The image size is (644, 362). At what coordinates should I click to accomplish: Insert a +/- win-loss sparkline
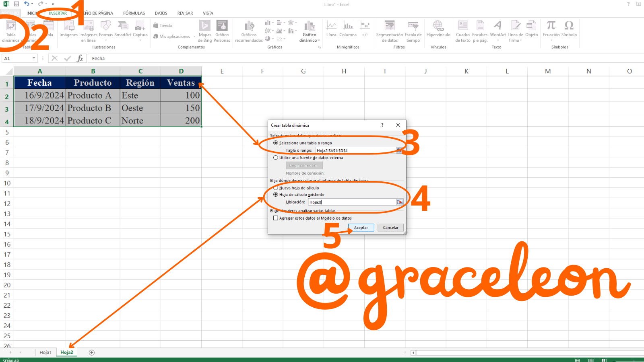click(x=365, y=29)
